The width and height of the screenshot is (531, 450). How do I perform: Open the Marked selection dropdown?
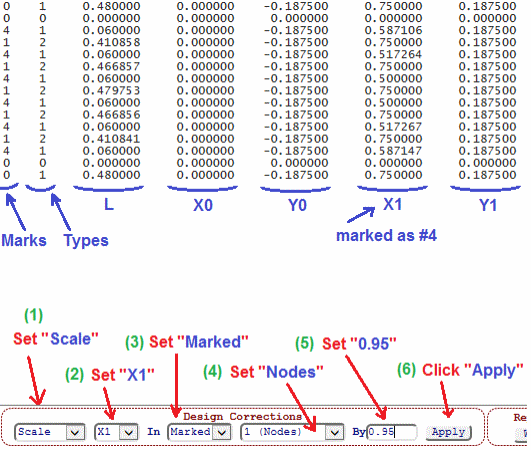(199, 432)
